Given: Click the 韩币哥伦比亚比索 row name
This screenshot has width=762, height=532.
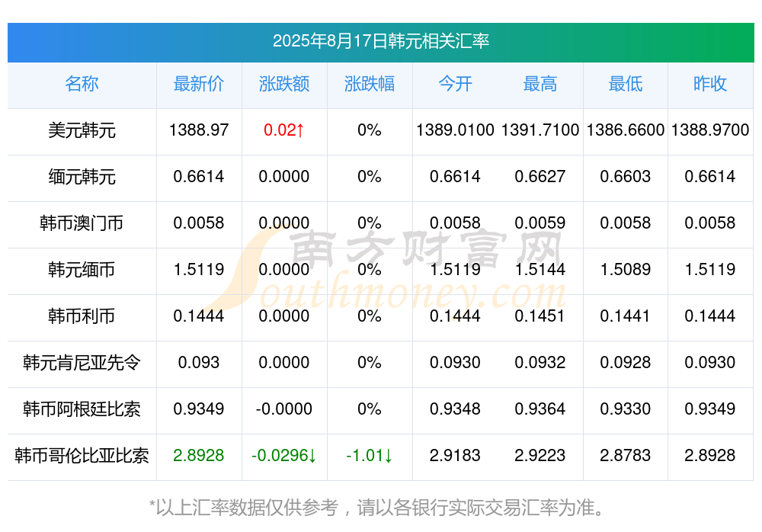Looking at the screenshot, I should pos(82,456).
